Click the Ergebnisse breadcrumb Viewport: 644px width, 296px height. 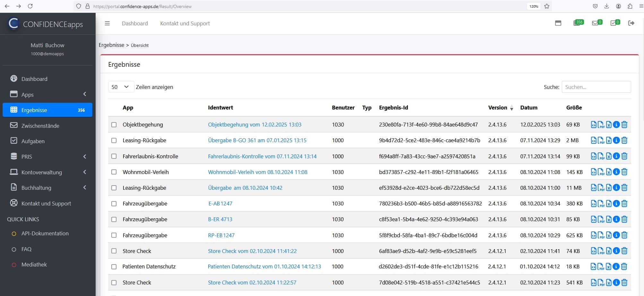111,45
